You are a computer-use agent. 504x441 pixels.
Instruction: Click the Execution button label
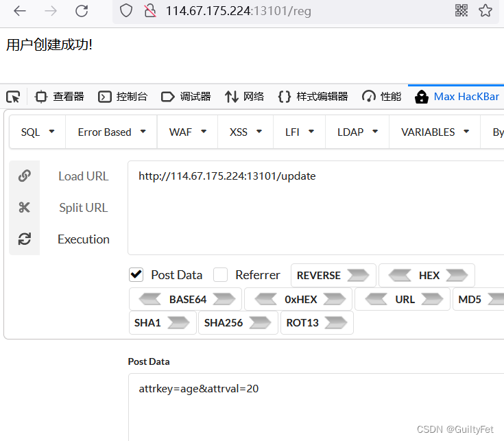click(x=84, y=239)
